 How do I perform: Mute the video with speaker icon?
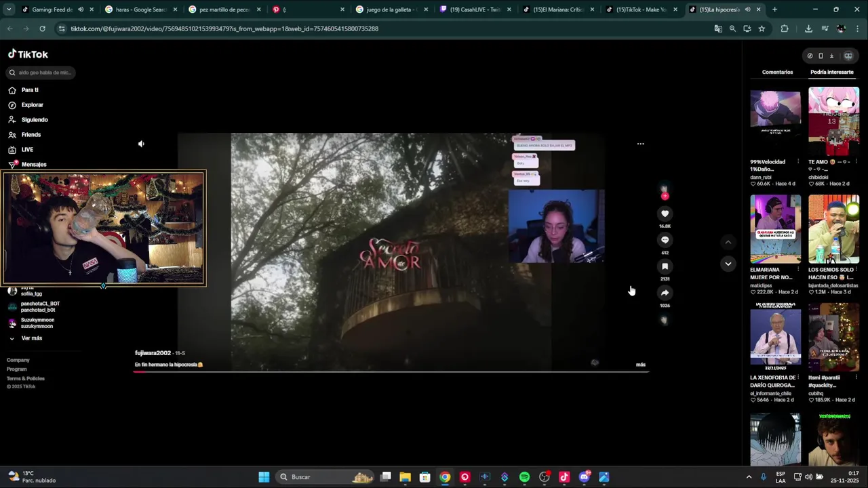click(x=141, y=144)
